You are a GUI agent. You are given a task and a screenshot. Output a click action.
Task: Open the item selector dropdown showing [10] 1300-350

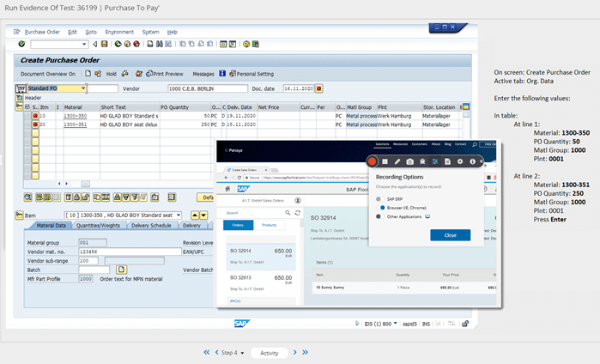[x=178, y=215]
